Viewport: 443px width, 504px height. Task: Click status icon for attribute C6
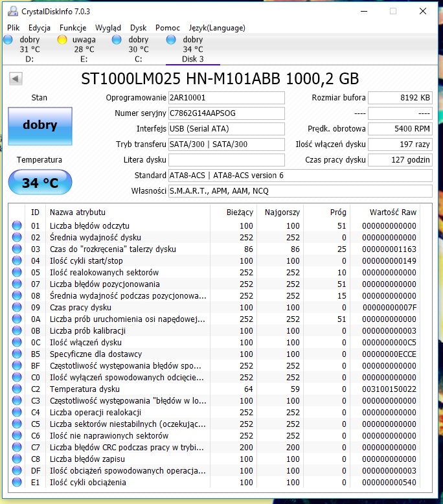17,435
